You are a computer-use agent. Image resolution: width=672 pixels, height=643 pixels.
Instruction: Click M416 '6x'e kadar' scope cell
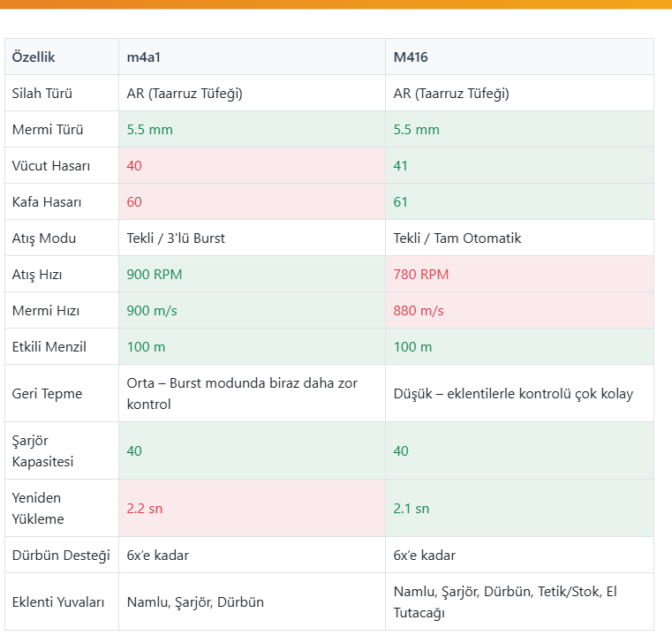pos(519,556)
